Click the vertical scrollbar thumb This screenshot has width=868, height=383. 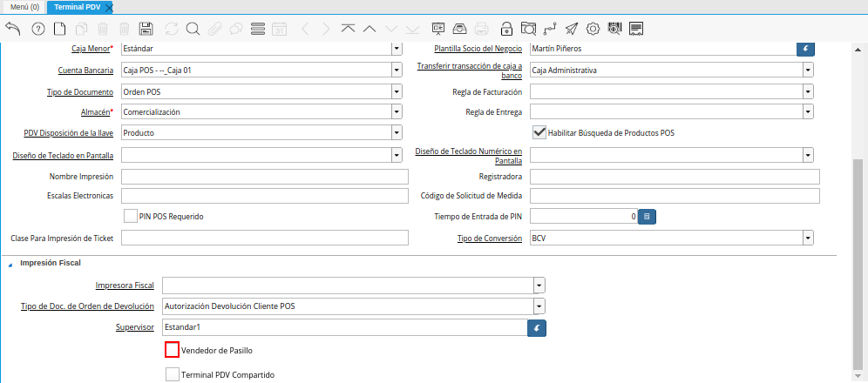858,265
